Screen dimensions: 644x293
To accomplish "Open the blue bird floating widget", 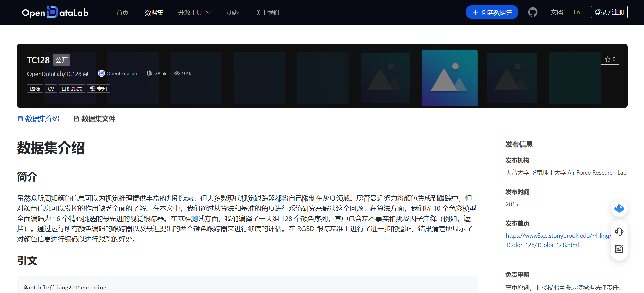I will point(619,208).
